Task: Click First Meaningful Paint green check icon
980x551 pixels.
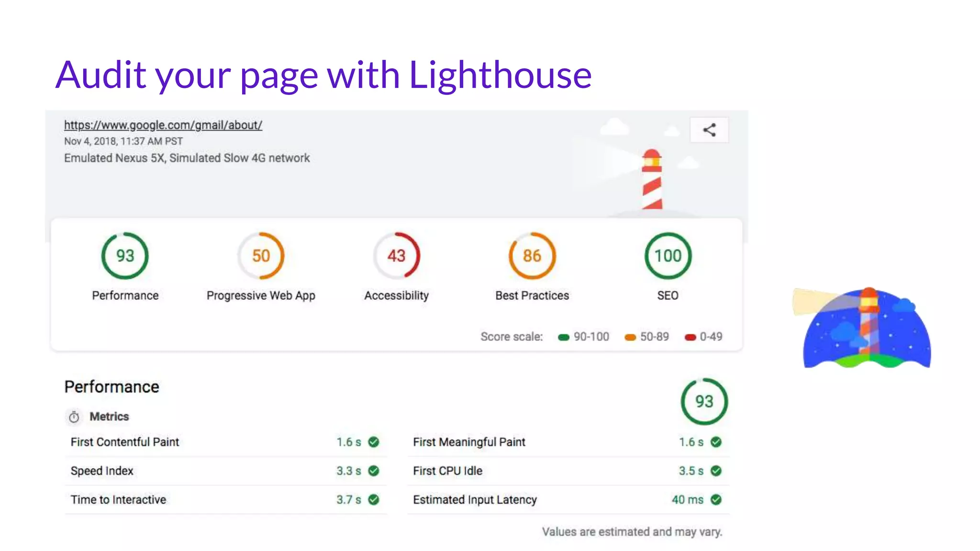Action: point(716,442)
